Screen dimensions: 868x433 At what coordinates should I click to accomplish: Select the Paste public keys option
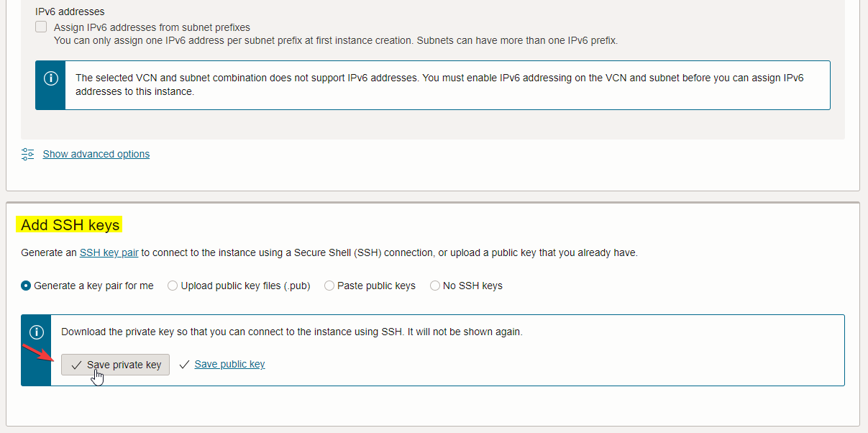pyautogui.click(x=329, y=286)
